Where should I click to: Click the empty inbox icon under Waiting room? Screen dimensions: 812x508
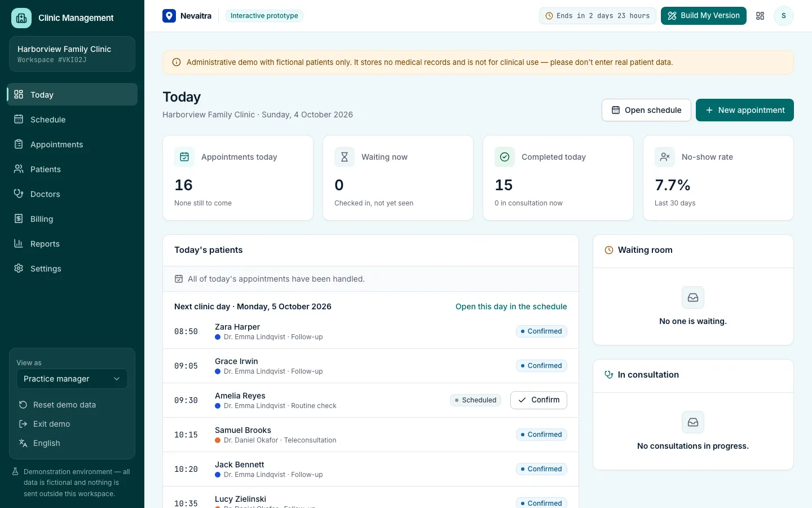click(693, 297)
